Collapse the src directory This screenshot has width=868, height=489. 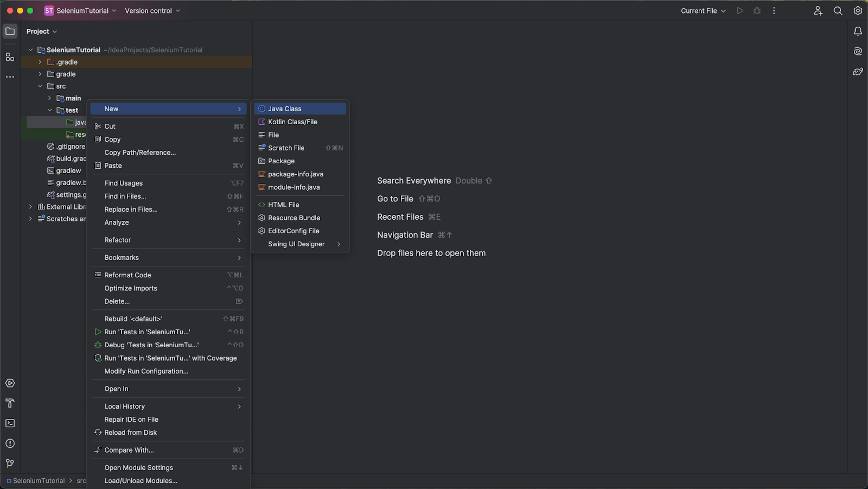pyautogui.click(x=40, y=86)
